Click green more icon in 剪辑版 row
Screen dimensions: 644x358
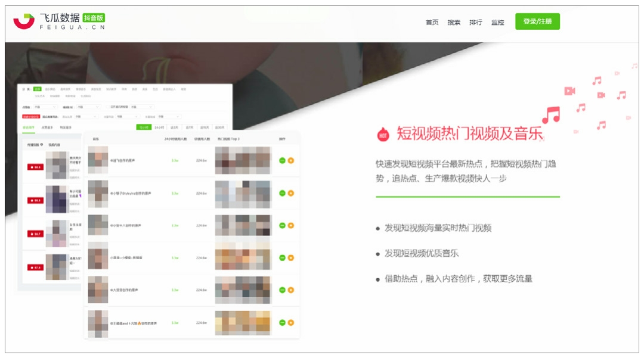tap(282, 257)
